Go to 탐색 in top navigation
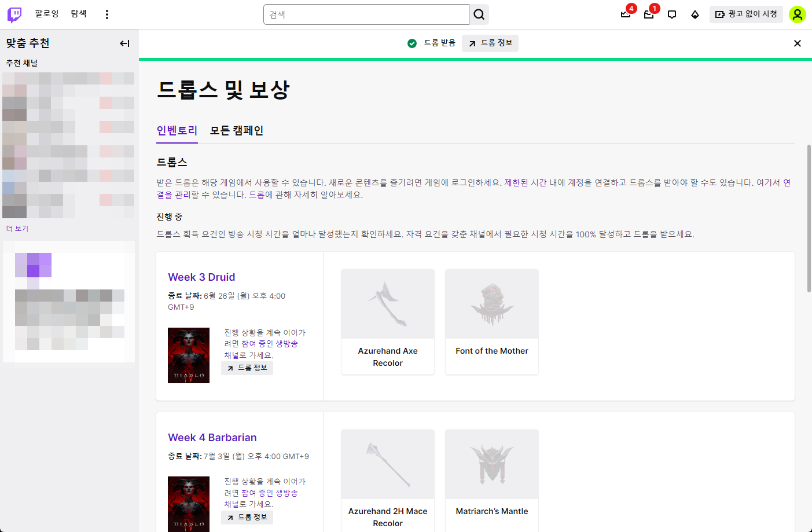 [x=79, y=14]
